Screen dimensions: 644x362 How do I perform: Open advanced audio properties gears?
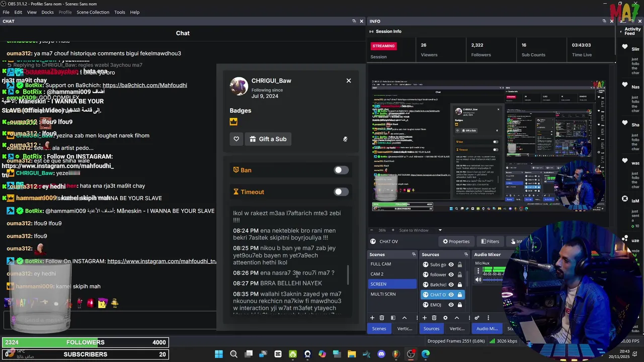[x=477, y=318]
